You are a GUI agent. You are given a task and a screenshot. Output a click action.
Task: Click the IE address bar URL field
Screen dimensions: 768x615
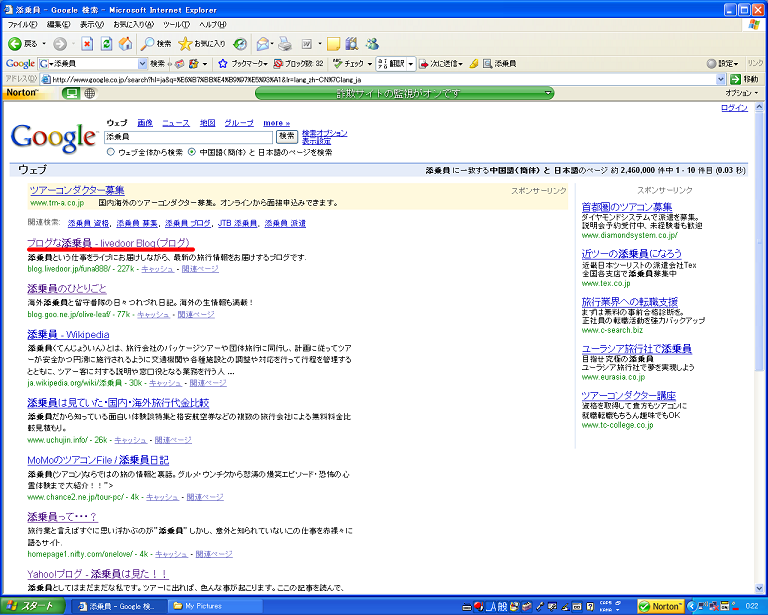click(x=377, y=79)
